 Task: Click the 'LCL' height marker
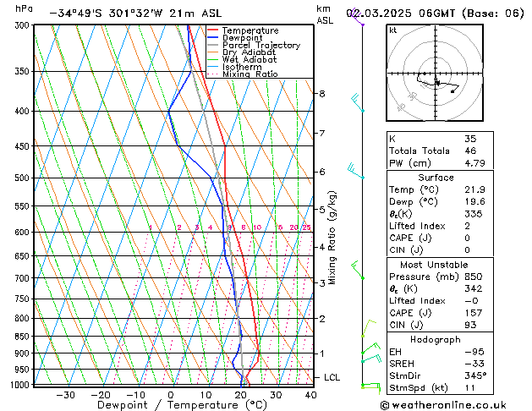(332, 377)
